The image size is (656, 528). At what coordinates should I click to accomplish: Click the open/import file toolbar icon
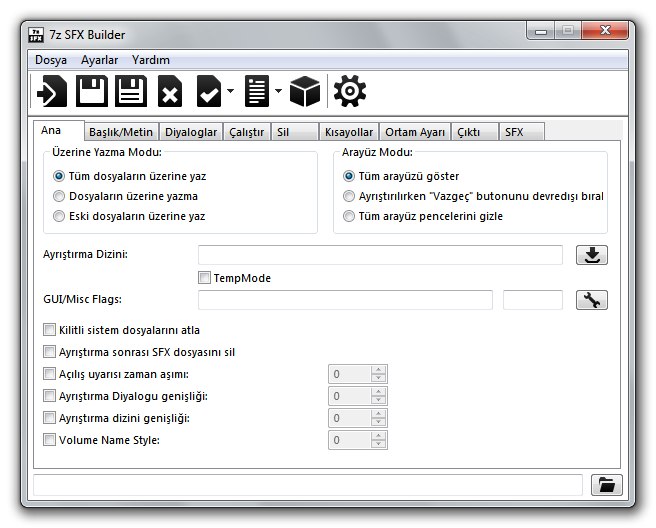[52, 91]
